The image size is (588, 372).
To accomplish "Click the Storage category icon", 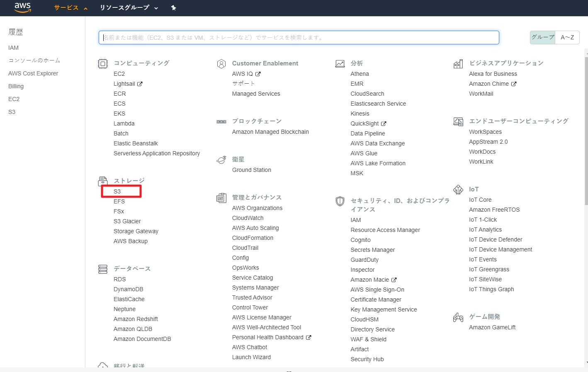I will (x=102, y=181).
